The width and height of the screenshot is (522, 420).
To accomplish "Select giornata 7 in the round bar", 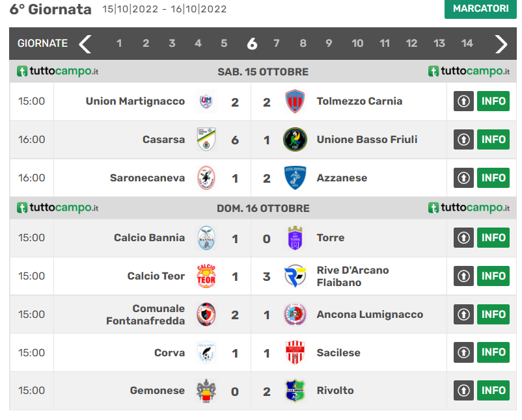I will [x=277, y=44].
